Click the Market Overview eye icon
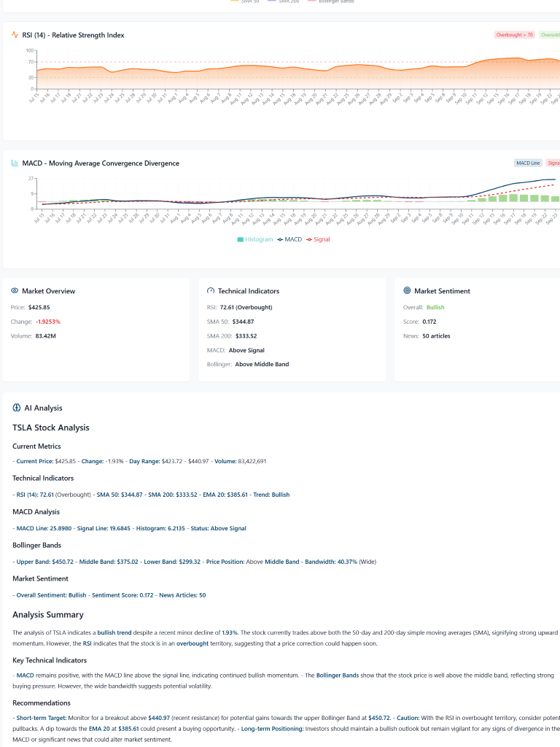The image size is (560, 747). point(15,290)
